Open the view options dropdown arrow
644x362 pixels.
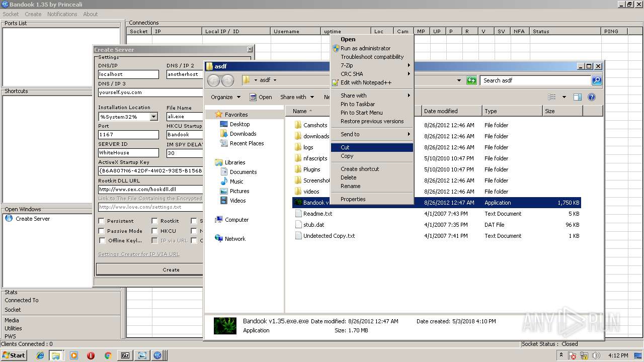pyautogui.click(x=564, y=97)
